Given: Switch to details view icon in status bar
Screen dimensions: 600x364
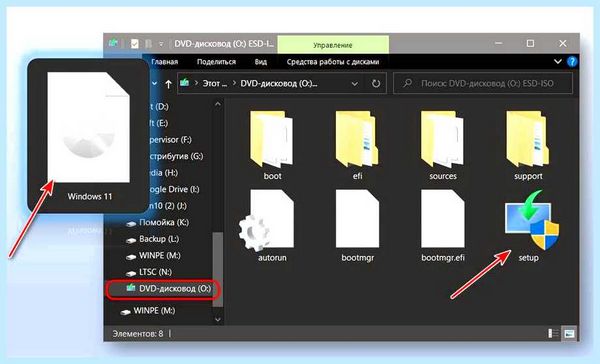Looking at the screenshot, I should coord(553,333).
